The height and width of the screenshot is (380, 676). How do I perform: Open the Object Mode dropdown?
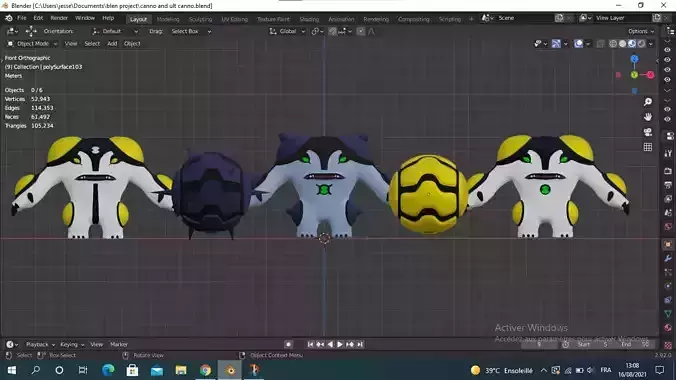32,44
